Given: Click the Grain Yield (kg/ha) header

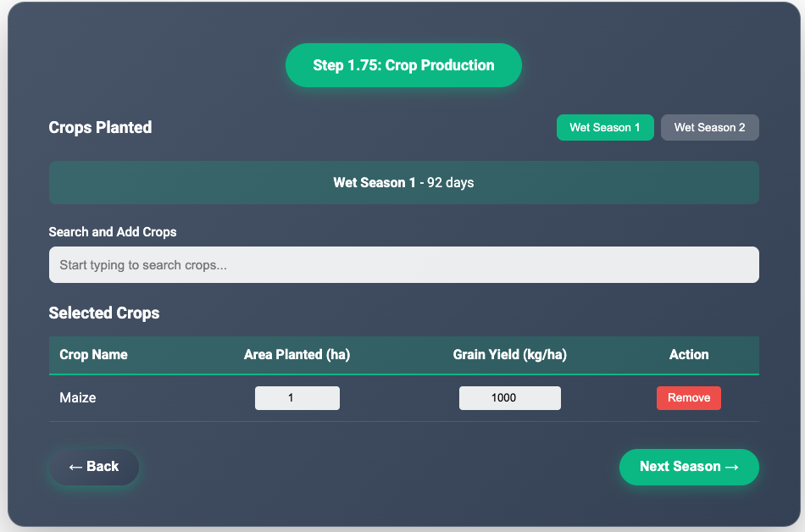Looking at the screenshot, I should click(x=509, y=355).
